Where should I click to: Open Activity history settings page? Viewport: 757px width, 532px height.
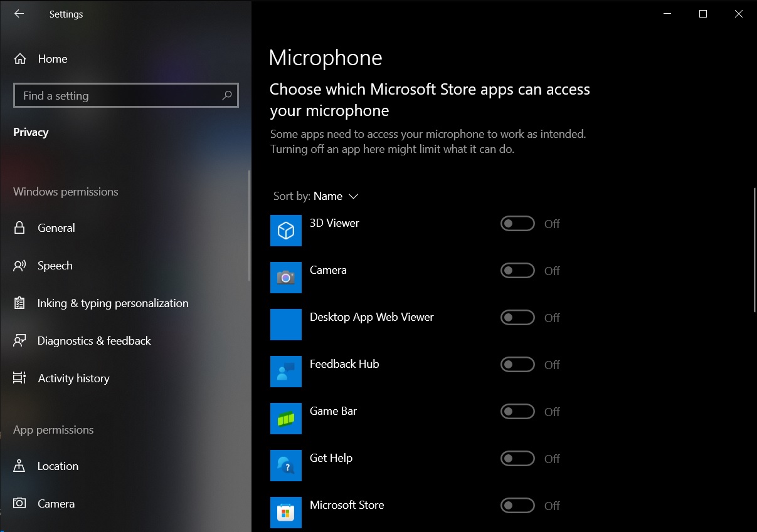coord(73,378)
